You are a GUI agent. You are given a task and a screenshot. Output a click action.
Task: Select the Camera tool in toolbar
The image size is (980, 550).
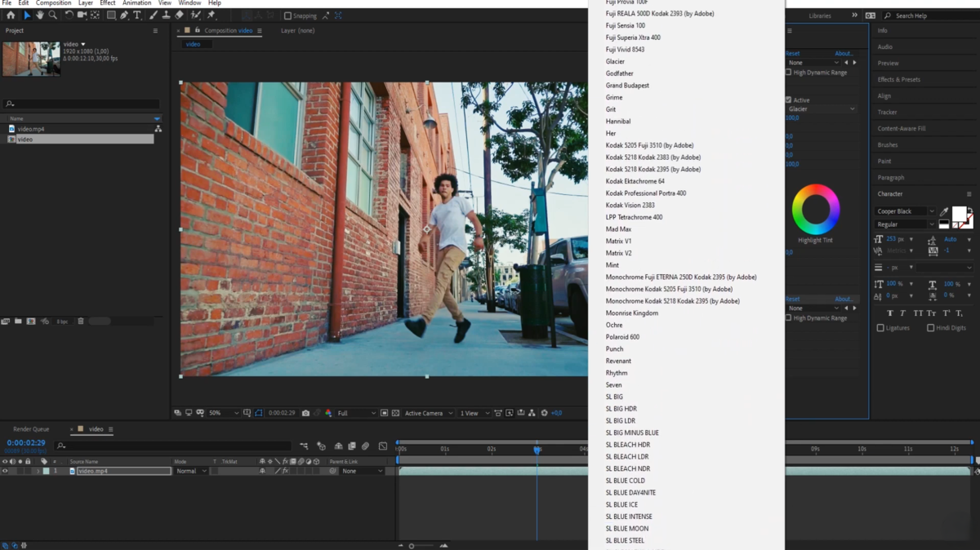[82, 15]
